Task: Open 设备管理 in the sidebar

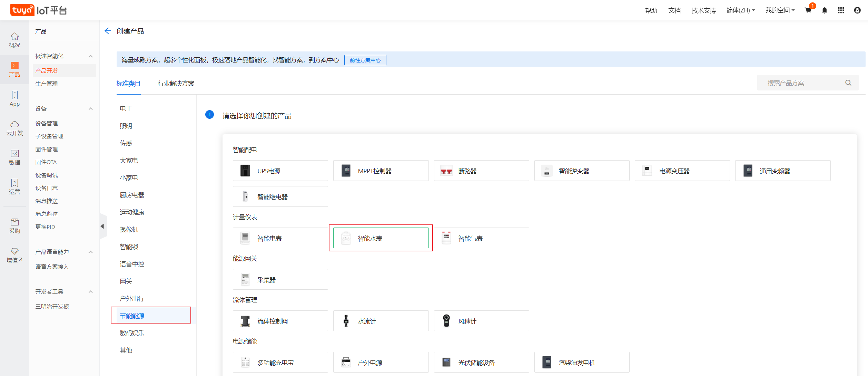Action: (47, 123)
